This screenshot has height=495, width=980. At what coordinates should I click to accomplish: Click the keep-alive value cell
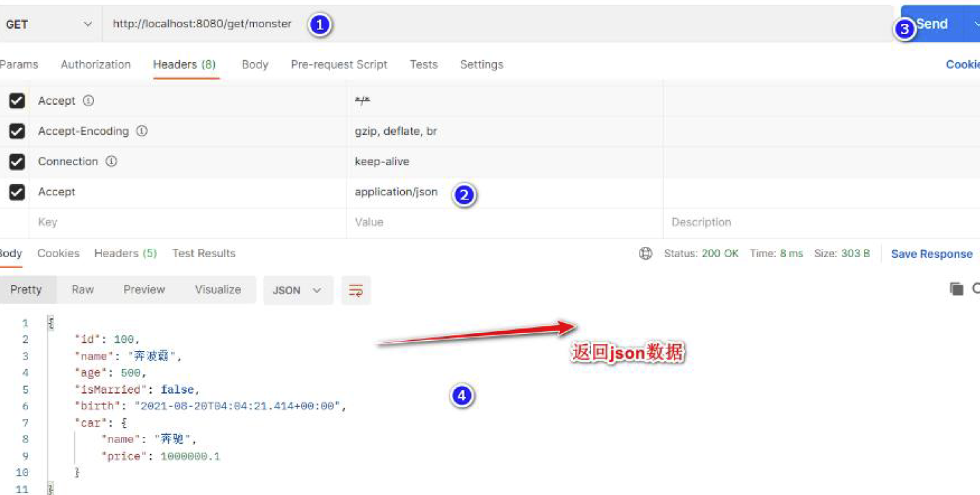[x=504, y=161]
